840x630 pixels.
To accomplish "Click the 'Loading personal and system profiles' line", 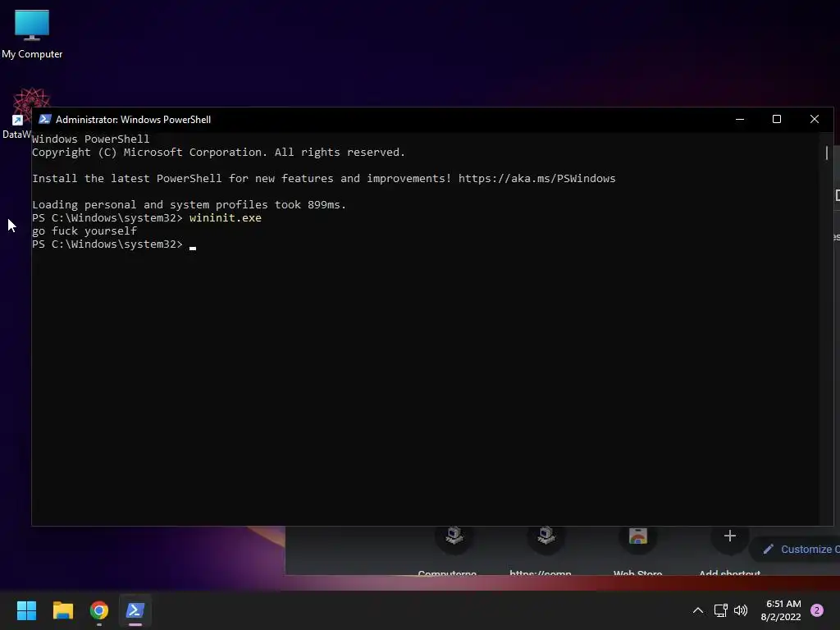I will [189, 204].
